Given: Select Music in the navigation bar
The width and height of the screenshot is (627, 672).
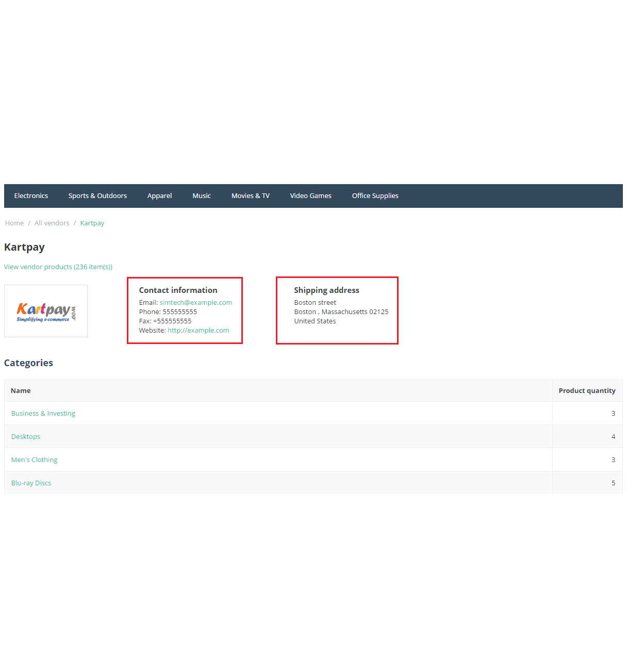Looking at the screenshot, I should pos(202,196).
